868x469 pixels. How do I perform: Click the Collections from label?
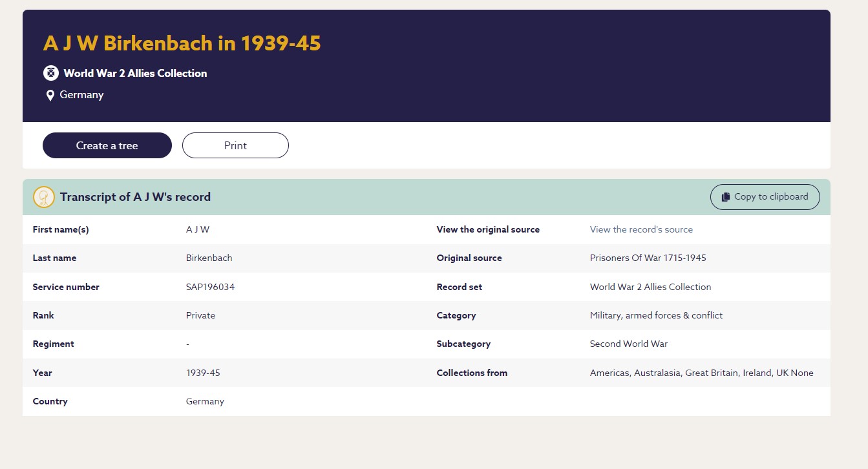(x=472, y=373)
